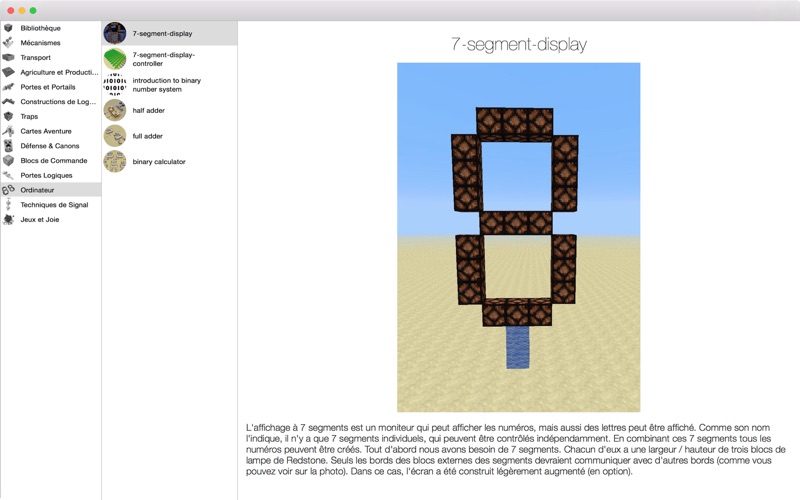The width and height of the screenshot is (800, 500).
Task: Click the Agriculture et Production icon
Action: (8, 72)
